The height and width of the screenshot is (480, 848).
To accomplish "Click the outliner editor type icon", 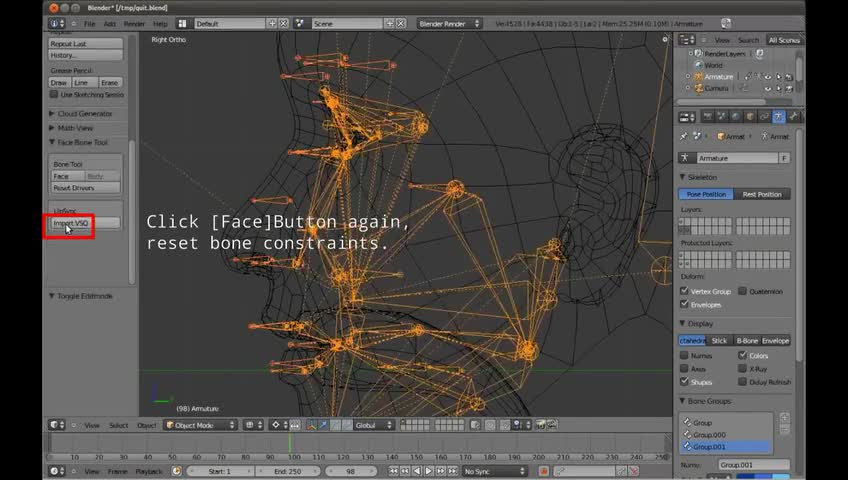I will coord(687,40).
